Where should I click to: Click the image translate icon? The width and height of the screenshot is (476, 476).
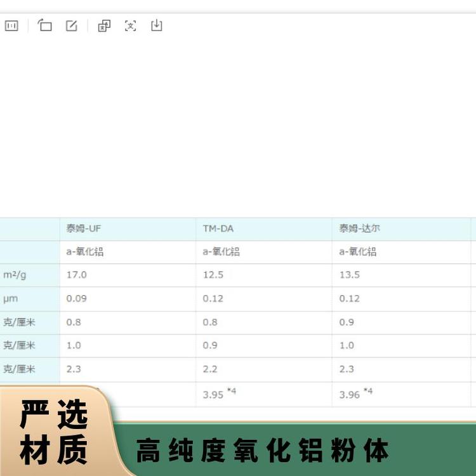pos(104,25)
